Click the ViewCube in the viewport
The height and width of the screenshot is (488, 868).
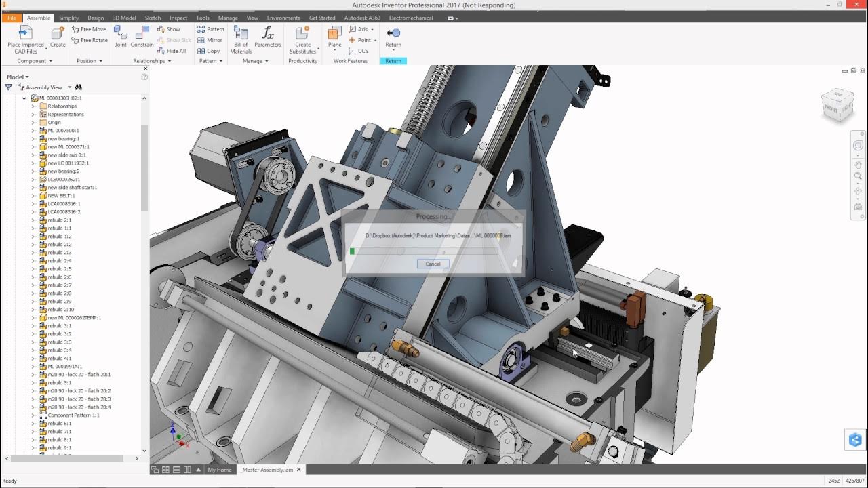tap(838, 106)
